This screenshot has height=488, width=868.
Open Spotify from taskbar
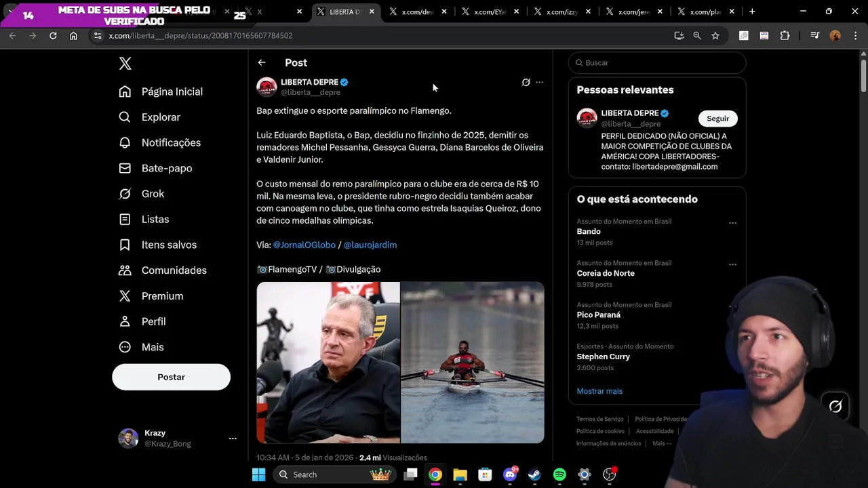559,474
